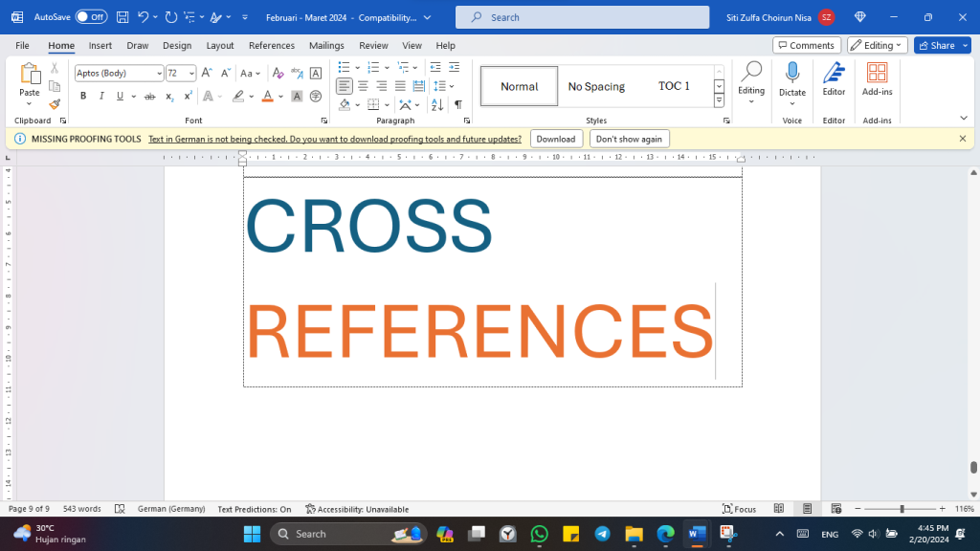
Task: Dismiss proofing banner with Don't show again
Action: pyautogui.click(x=629, y=138)
